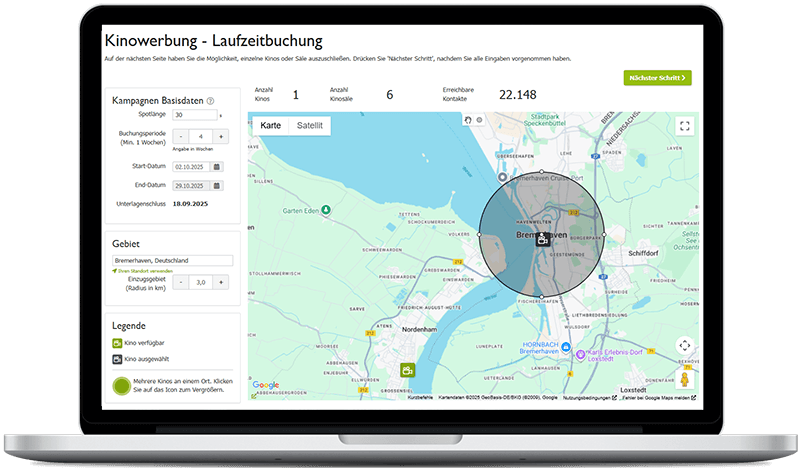Click the help icon beside Kampagnen Basisdaten
The height and width of the screenshot is (468, 800).
pos(210,101)
